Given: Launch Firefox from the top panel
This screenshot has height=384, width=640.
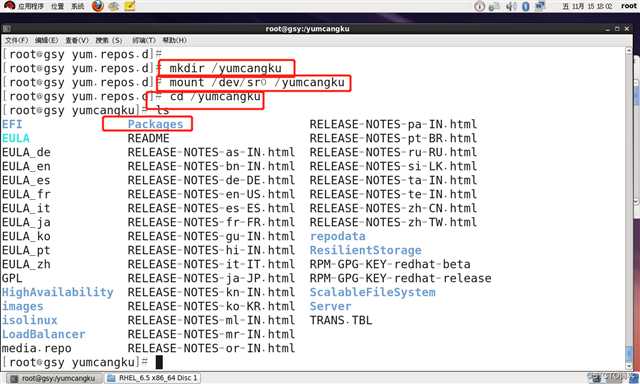Looking at the screenshot, I should coord(98,6).
